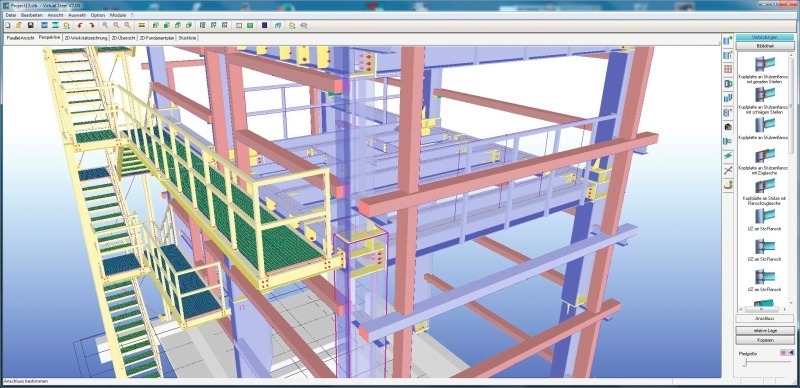Image resolution: width=800 pixels, height=388 pixels.
Task: Toggle the purple square button beside Pfeilgröße
Action: click(x=784, y=352)
